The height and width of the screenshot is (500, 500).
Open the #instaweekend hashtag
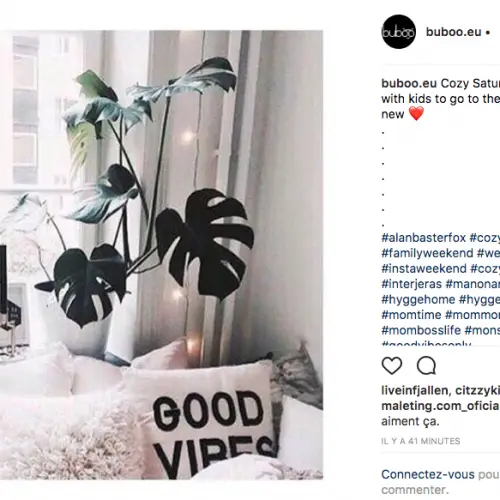[424, 269]
